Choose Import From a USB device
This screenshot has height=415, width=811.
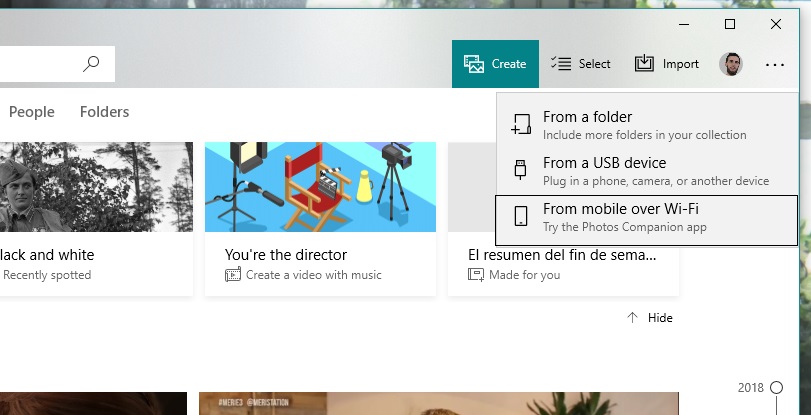click(646, 171)
